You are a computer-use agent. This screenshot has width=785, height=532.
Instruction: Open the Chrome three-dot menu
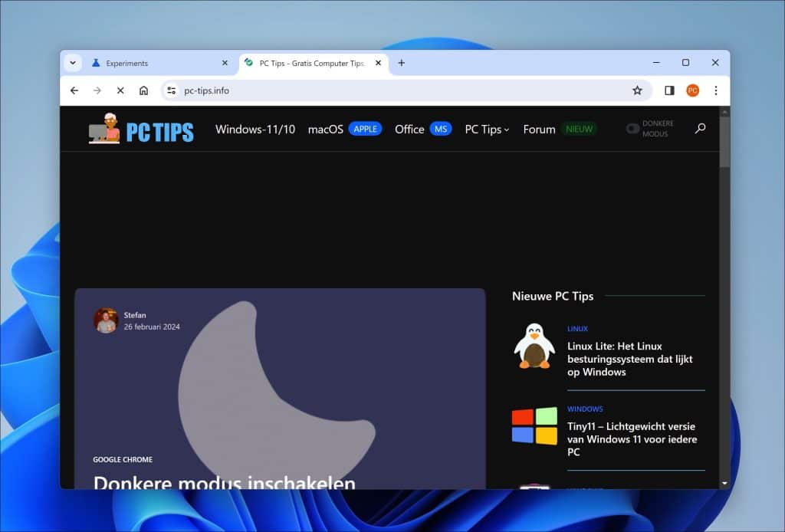pyautogui.click(x=716, y=90)
